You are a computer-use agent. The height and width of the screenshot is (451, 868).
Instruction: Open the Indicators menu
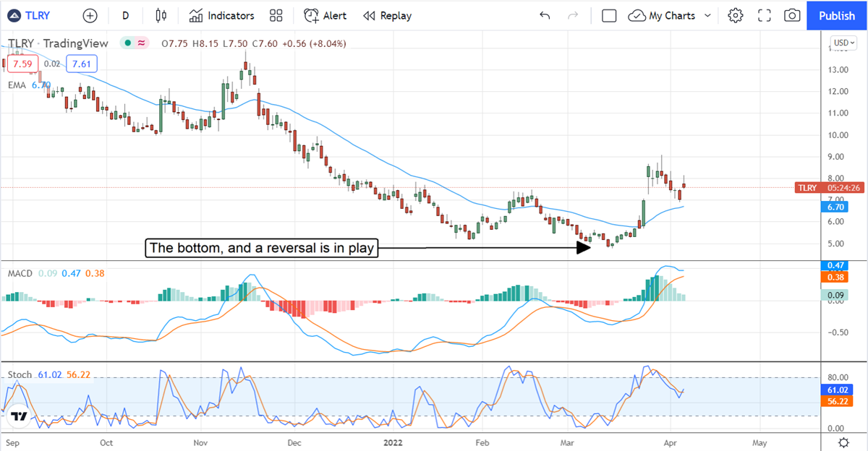(222, 15)
